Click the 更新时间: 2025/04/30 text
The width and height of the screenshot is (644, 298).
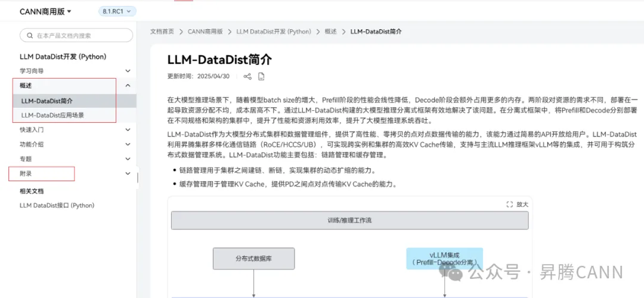(x=199, y=76)
